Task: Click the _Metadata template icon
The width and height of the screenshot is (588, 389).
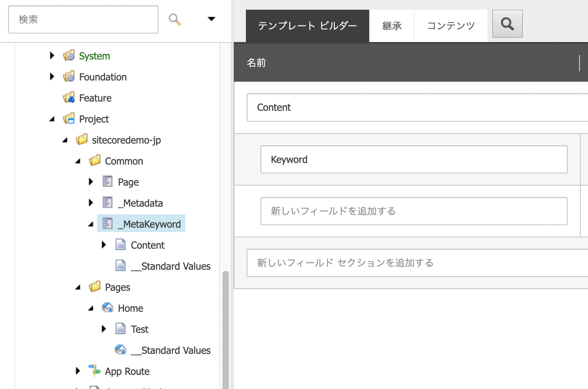Action: point(108,203)
